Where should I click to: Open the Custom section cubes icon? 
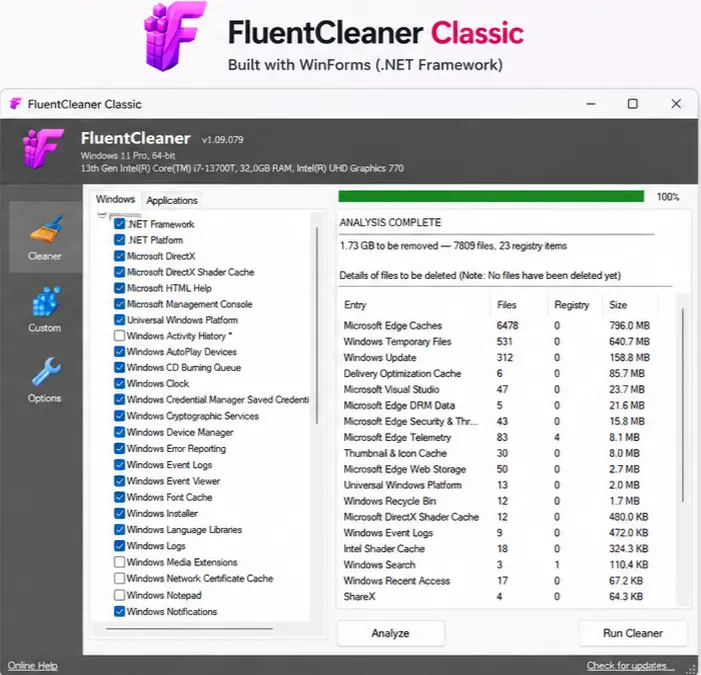pos(45,301)
